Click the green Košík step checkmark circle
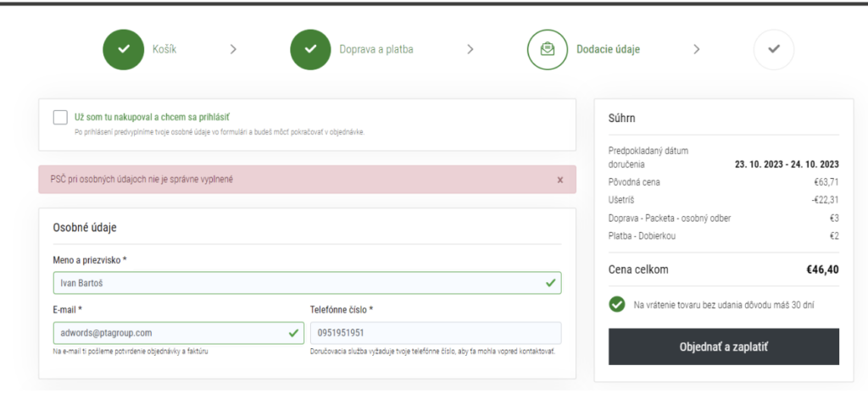868x399 pixels. pyautogui.click(x=124, y=49)
